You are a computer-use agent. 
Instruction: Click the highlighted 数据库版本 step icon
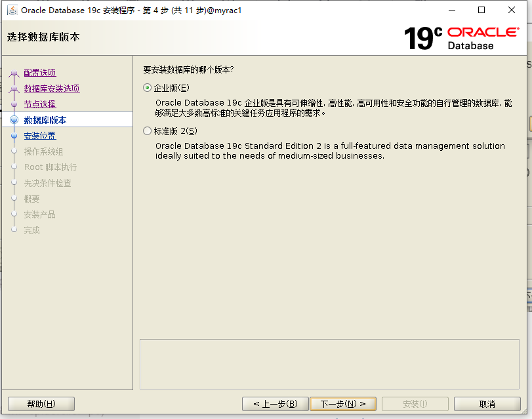[14, 120]
